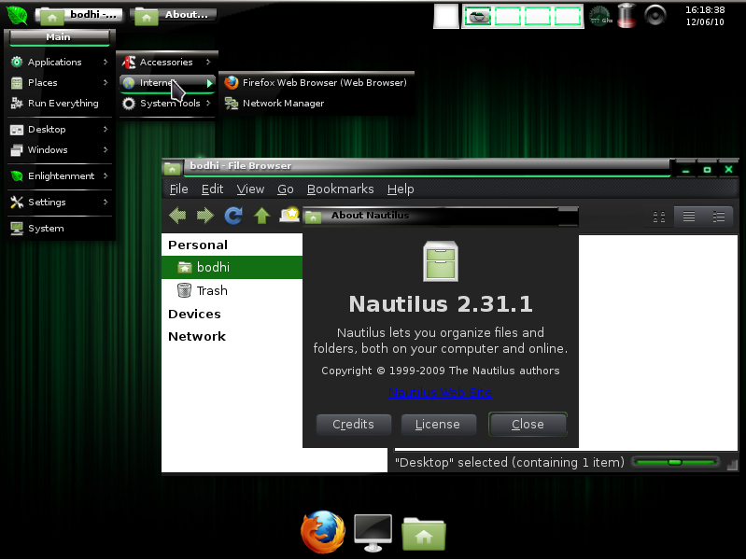Click the Nautilus file cabinet icon
The image size is (746, 560).
point(441,261)
